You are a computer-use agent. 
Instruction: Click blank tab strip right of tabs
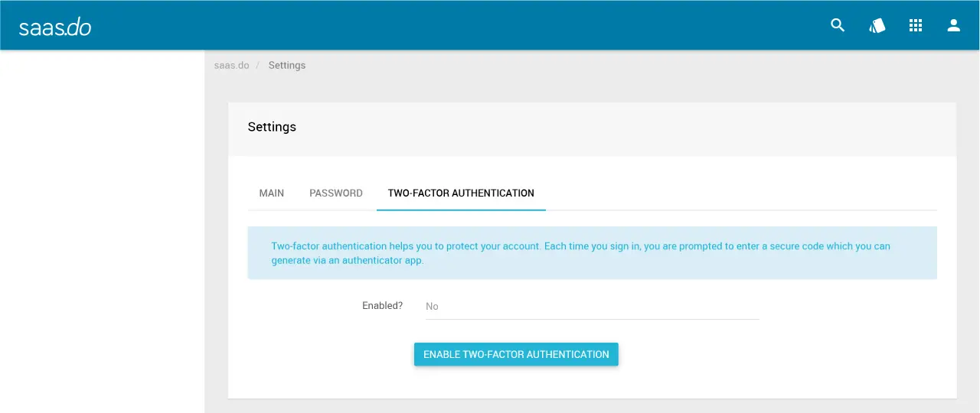pos(735,193)
